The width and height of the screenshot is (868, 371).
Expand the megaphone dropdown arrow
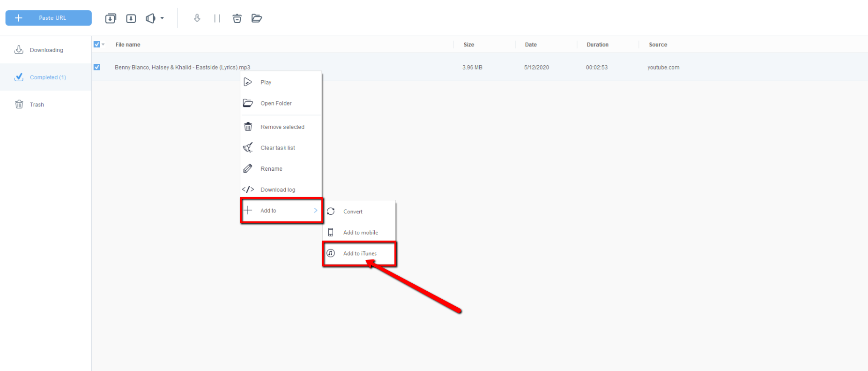162,18
